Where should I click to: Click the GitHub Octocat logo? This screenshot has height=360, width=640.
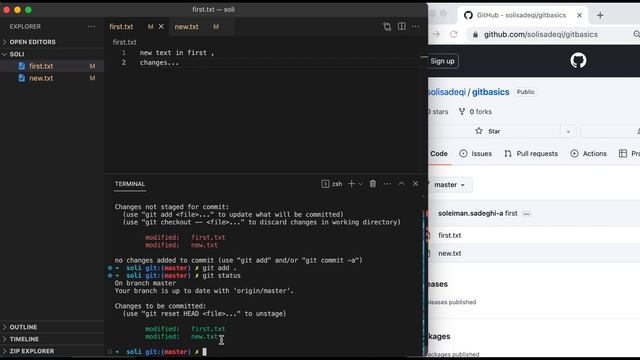click(x=578, y=60)
